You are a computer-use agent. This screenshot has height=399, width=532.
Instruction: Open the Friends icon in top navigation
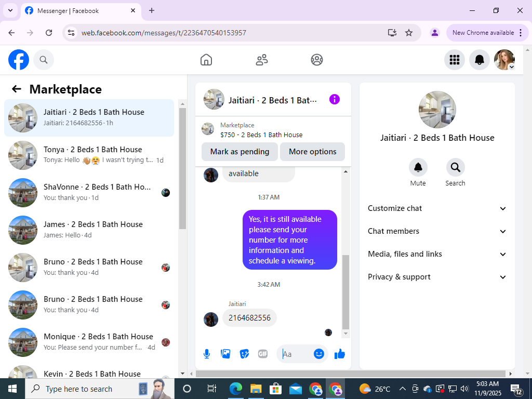click(x=262, y=60)
